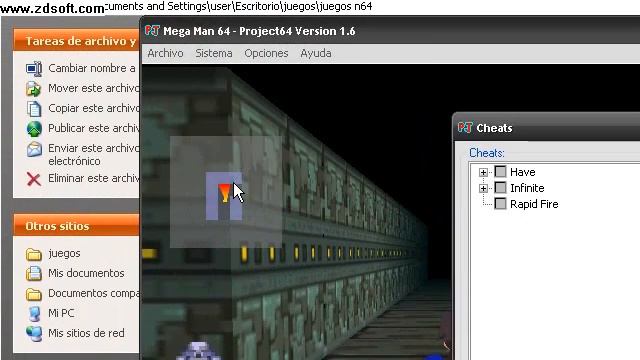Enable the Infinite cheat checkbox
The height and width of the screenshot is (360, 640).
[500, 188]
